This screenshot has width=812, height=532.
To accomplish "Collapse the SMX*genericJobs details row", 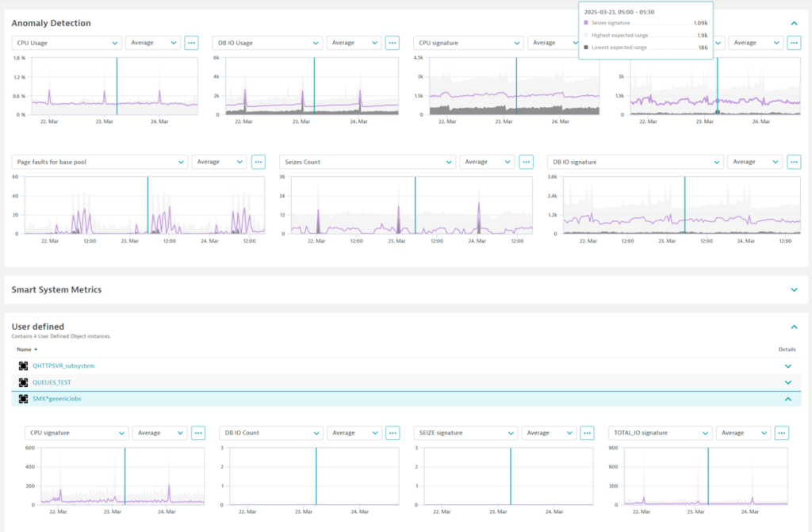I will (787, 399).
